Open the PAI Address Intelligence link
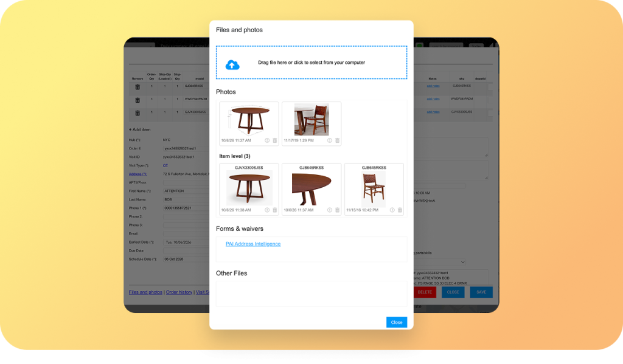The height and width of the screenshot is (364, 623). (x=253, y=244)
